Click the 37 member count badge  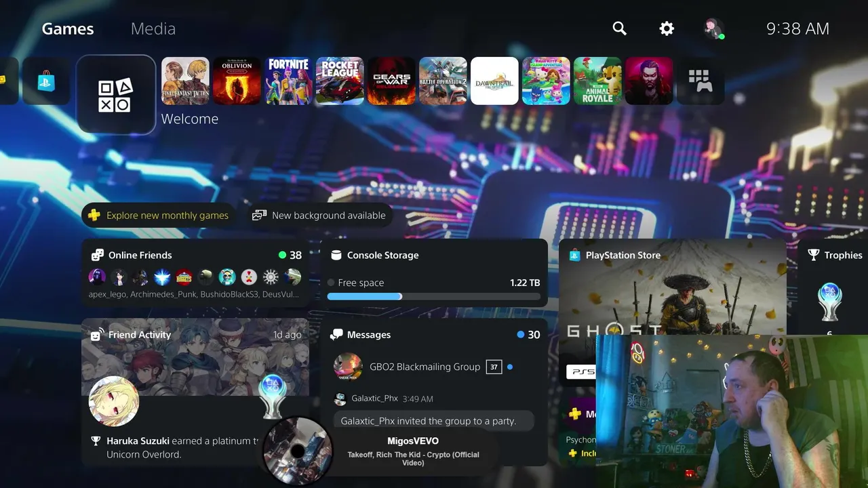point(494,367)
